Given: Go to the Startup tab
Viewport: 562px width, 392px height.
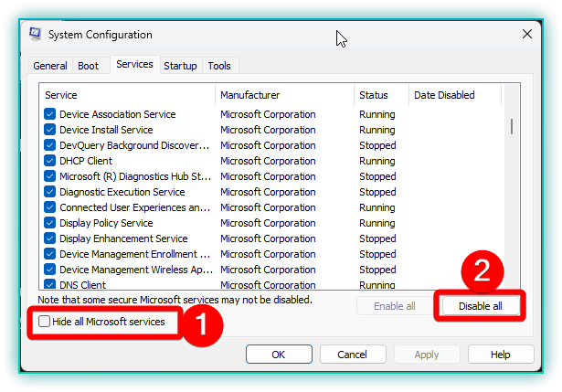Looking at the screenshot, I should (180, 66).
